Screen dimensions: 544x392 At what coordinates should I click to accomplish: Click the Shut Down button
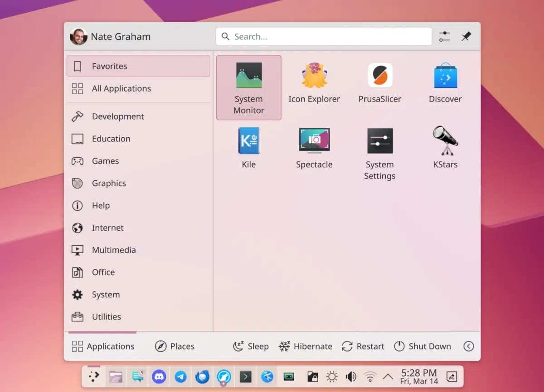pyautogui.click(x=423, y=346)
